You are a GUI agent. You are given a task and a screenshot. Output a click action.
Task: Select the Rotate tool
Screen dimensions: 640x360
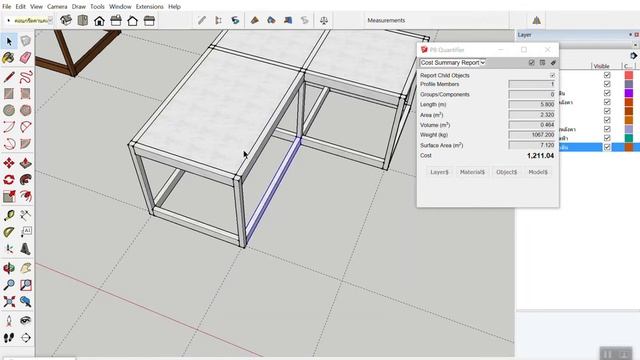(x=9, y=180)
